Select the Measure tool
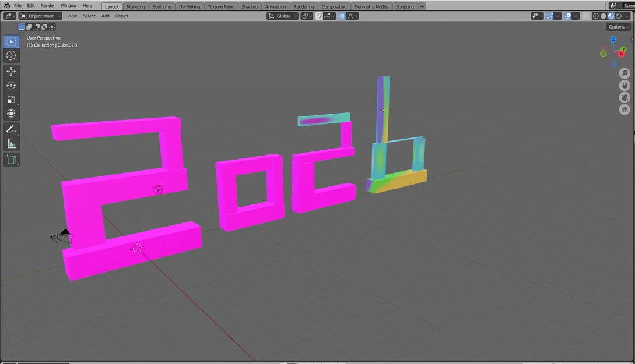 pyautogui.click(x=11, y=144)
